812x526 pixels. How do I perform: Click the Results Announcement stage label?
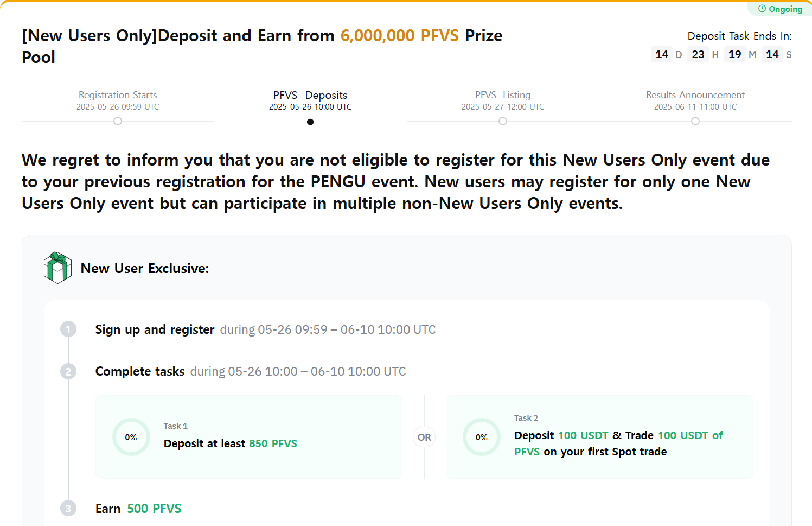[695, 95]
